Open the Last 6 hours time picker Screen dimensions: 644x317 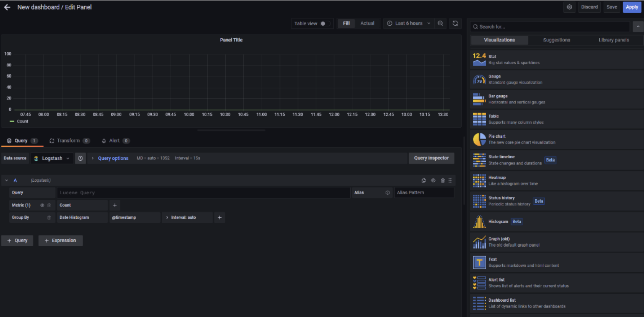[409, 24]
